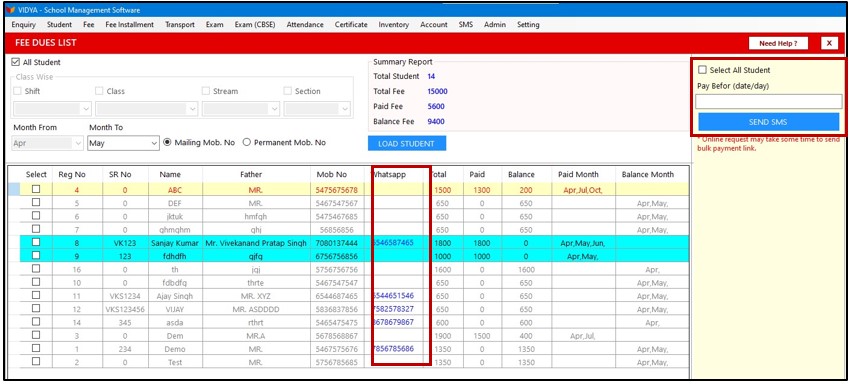Open the Account menu

tap(434, 25)
